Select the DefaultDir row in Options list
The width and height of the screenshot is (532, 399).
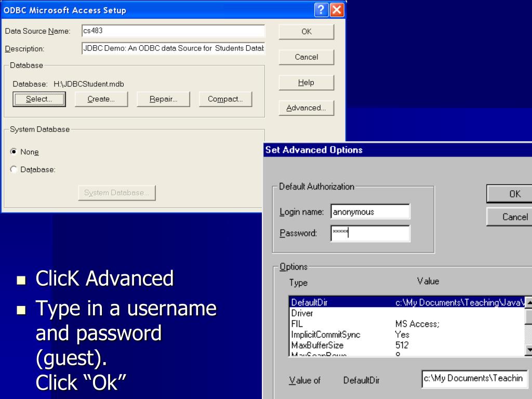coord(407,302)
